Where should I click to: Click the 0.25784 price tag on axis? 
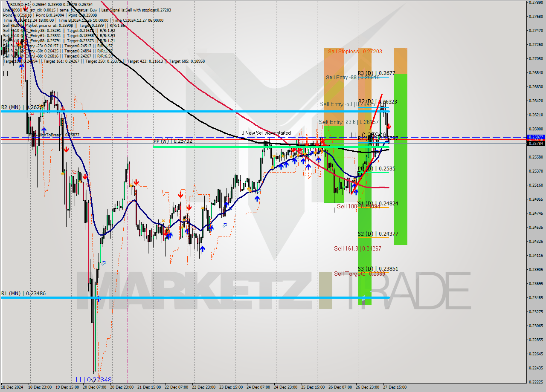(x=536, y=143)
